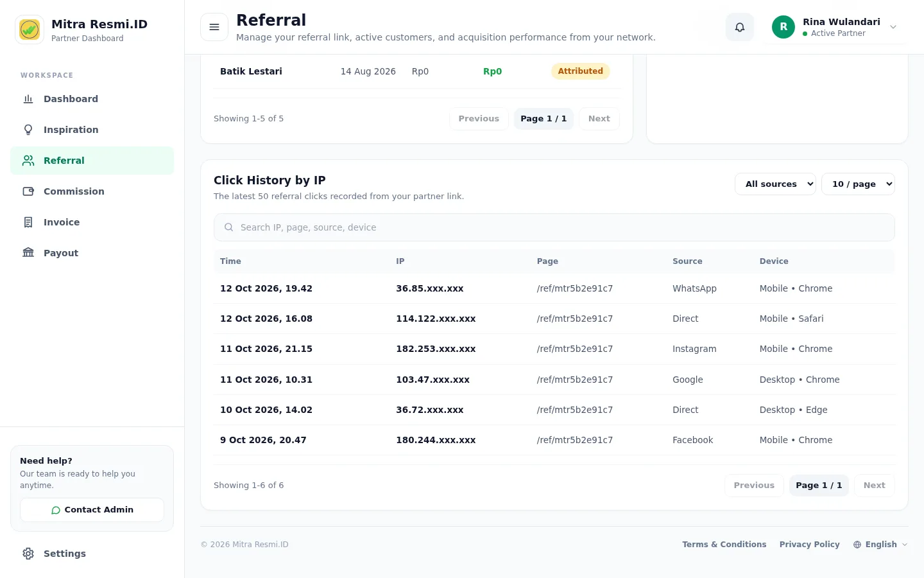This screenshot has height=578, width=924.
Task: Click the globe language icon
Action: [857, 545]
